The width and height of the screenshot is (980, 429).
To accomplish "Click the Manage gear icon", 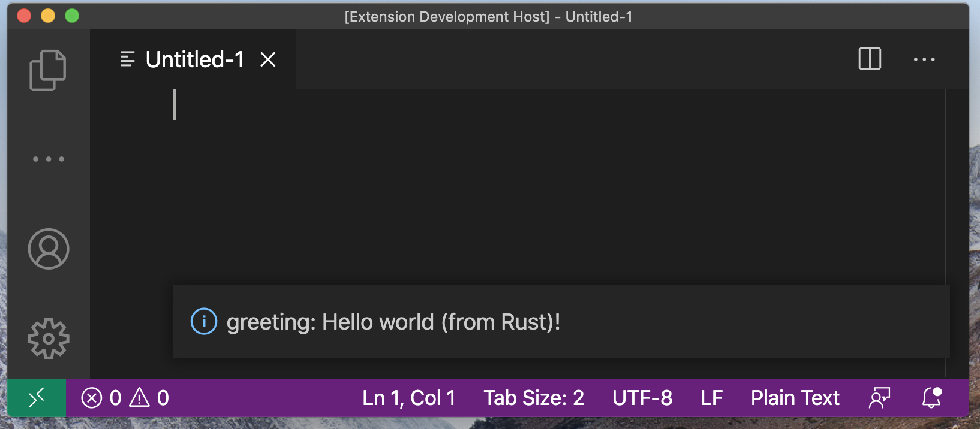I will (x=49, y=339).
